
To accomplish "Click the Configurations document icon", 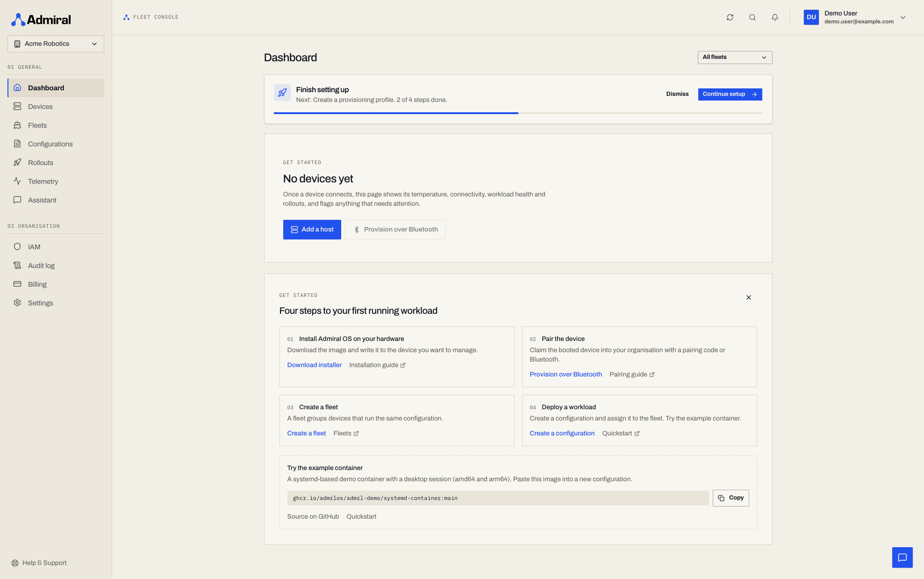I will click(17, 144).
